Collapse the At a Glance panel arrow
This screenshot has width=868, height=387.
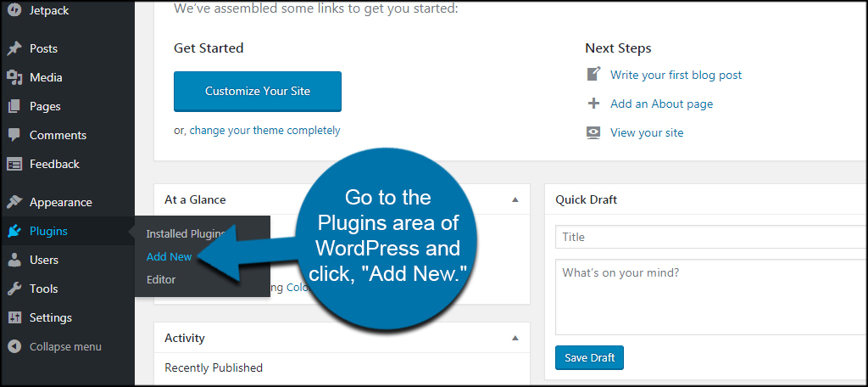pos(515,199)
